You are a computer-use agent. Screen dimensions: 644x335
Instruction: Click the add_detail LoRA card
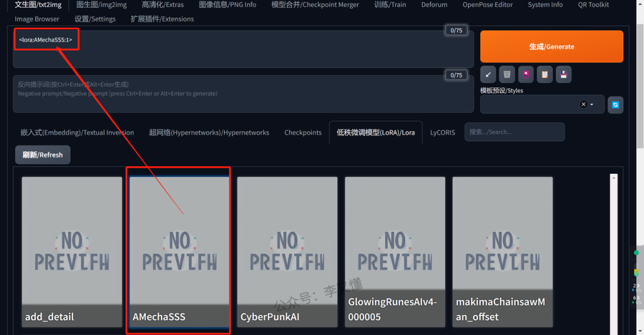pyautogui.click(x=72, y=252)
